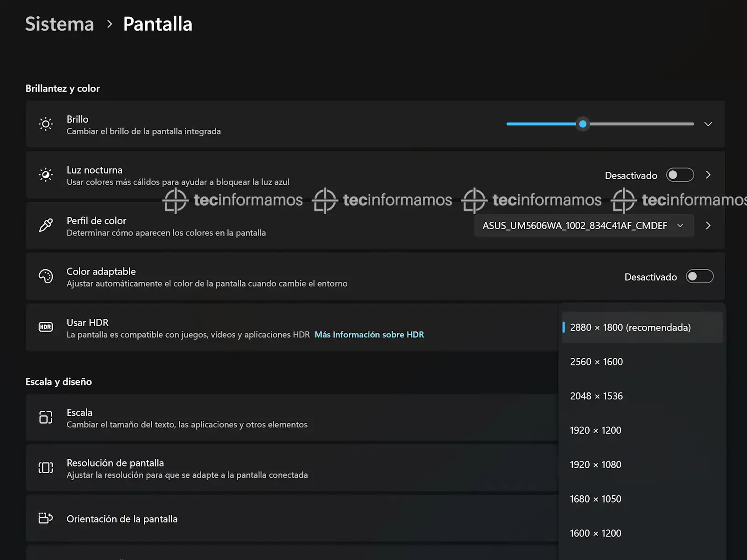747x560 pixels.
Task: Go back to Sistema breadcrumb
Action: (x=60, y=24)
